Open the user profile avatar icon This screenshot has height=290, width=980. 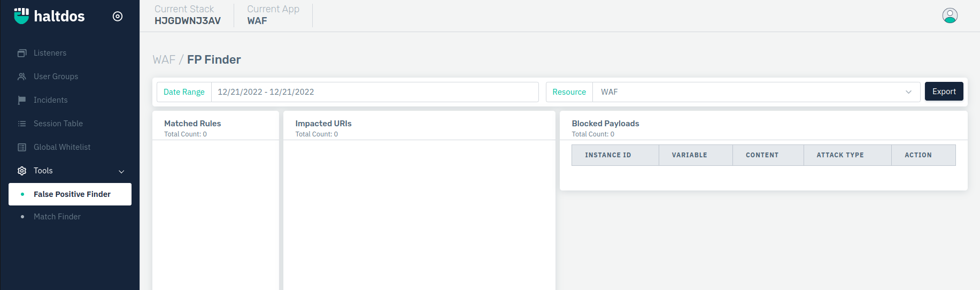[x=950, y=16]
